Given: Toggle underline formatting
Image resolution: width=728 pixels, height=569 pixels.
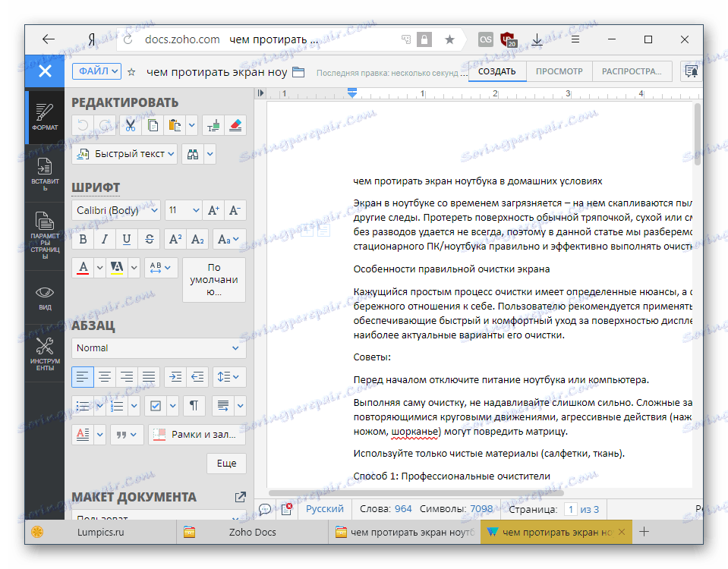Looking at the screenshot, I should (x=127, y=239).
